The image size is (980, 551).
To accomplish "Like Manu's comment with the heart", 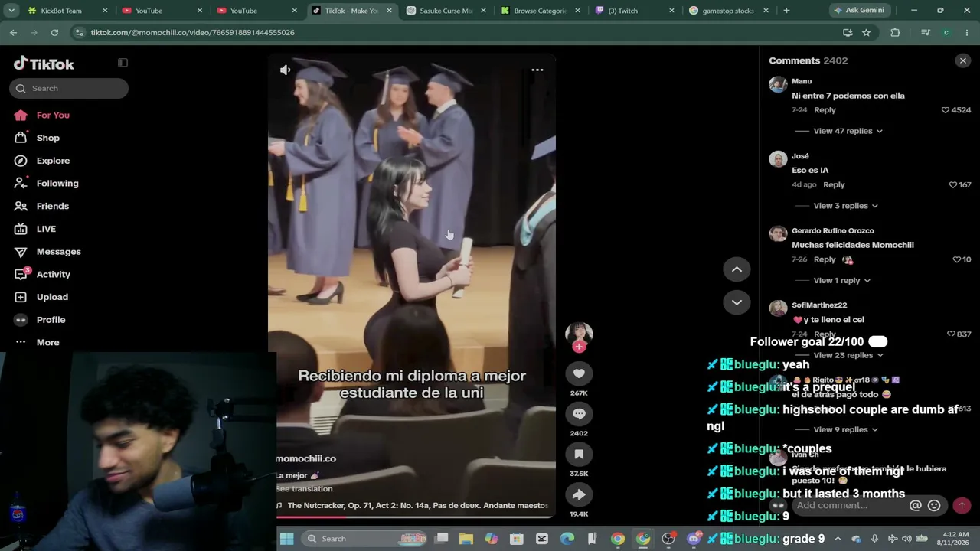I will pyautogui.click(x=946, y=110).
